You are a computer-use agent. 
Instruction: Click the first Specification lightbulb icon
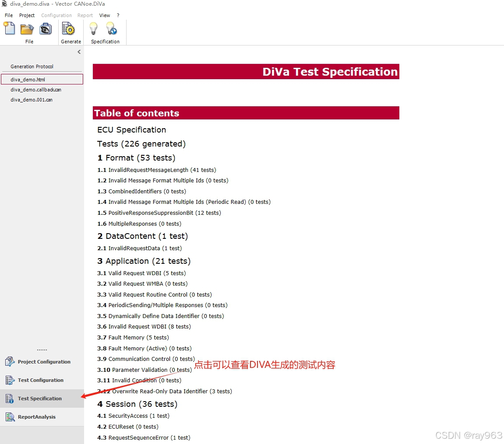[x=93, y=28]
